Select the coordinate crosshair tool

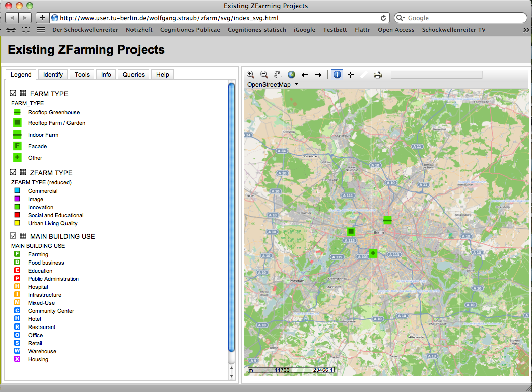[351, 75]
